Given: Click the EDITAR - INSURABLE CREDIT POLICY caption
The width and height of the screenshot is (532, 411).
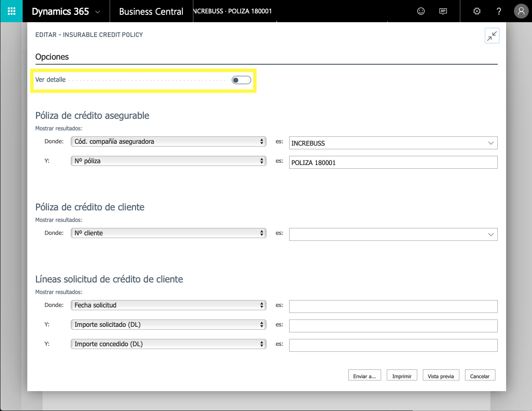Looking at the screenshot, I should [89, 35].
